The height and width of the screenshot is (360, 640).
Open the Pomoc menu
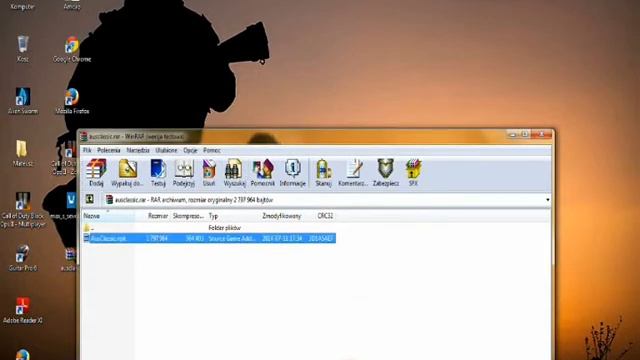coord(212,150)
